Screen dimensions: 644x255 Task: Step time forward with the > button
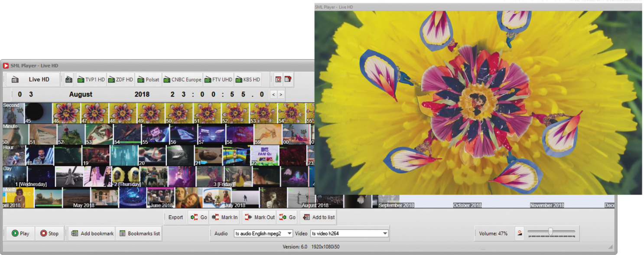(x=281, y=95)
